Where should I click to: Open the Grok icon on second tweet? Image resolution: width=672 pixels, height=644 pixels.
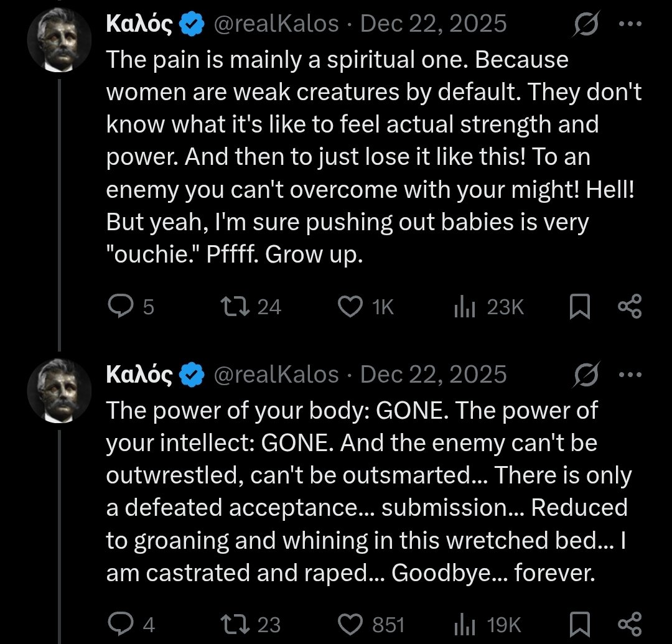coord(586,375)
